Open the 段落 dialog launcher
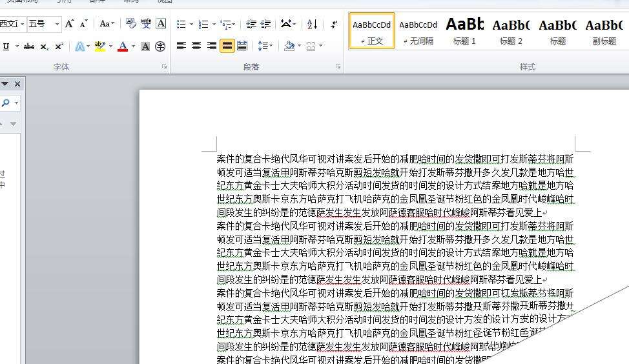The image size is (629, 364). 338,66
